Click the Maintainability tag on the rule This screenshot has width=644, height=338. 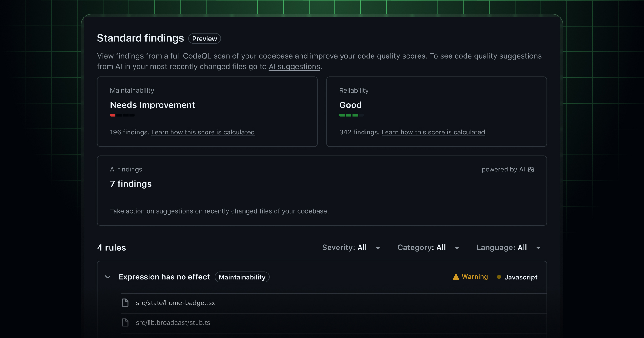pyautogui.click(x=242, y=277)
